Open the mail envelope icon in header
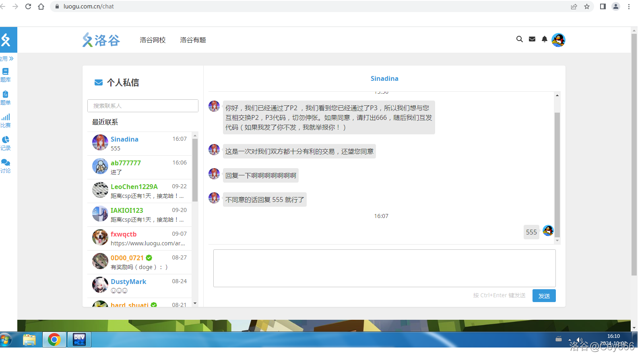Image resolution: width=644 pixels, height=362 pixels. click(x=532, y=39)
